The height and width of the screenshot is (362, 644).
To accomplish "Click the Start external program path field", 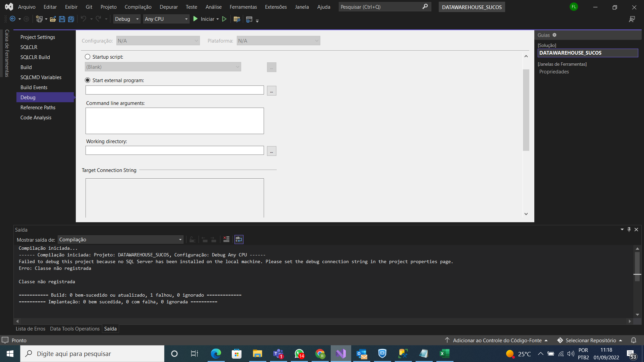I will point(175,90).
